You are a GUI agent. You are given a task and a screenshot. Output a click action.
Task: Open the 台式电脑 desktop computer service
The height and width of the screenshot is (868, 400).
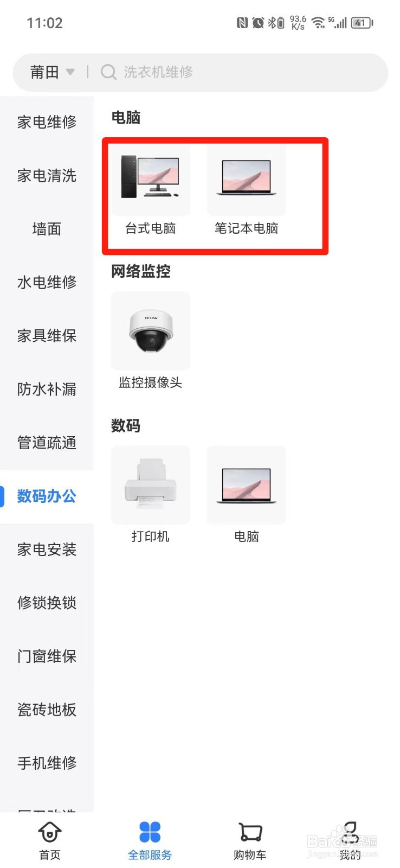(150, 189)
